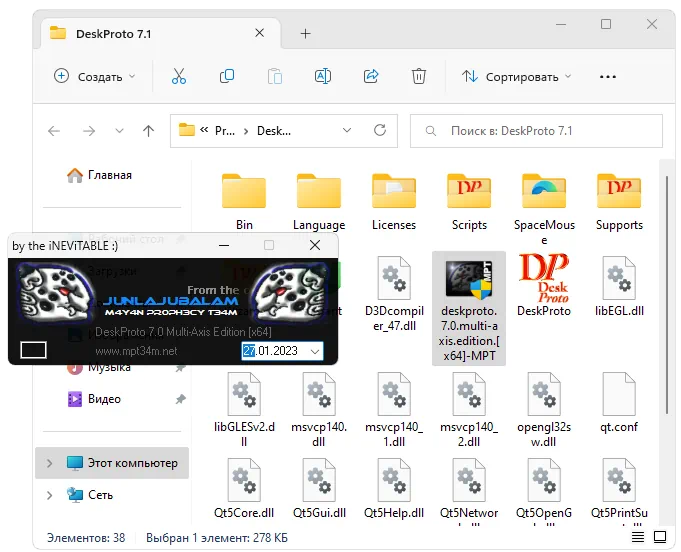Select libGLESv2.dll file

tap(244, 410)
